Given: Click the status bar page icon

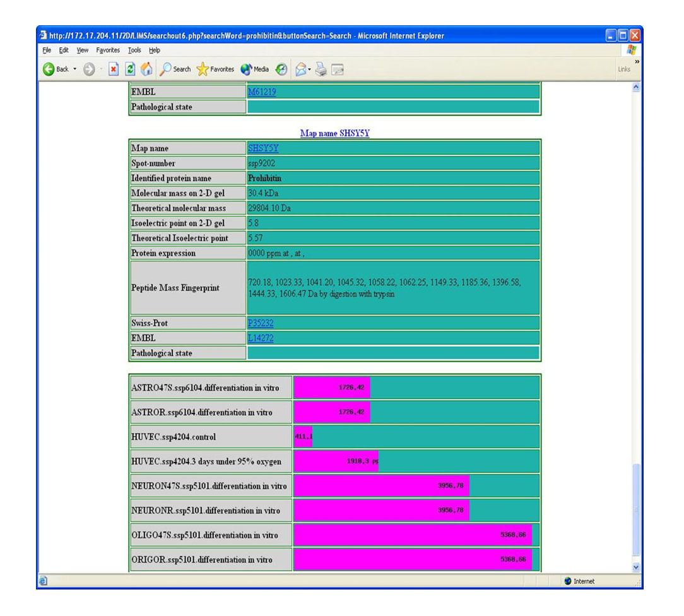Looking at the screenshot, I should [x=43, y=581].
